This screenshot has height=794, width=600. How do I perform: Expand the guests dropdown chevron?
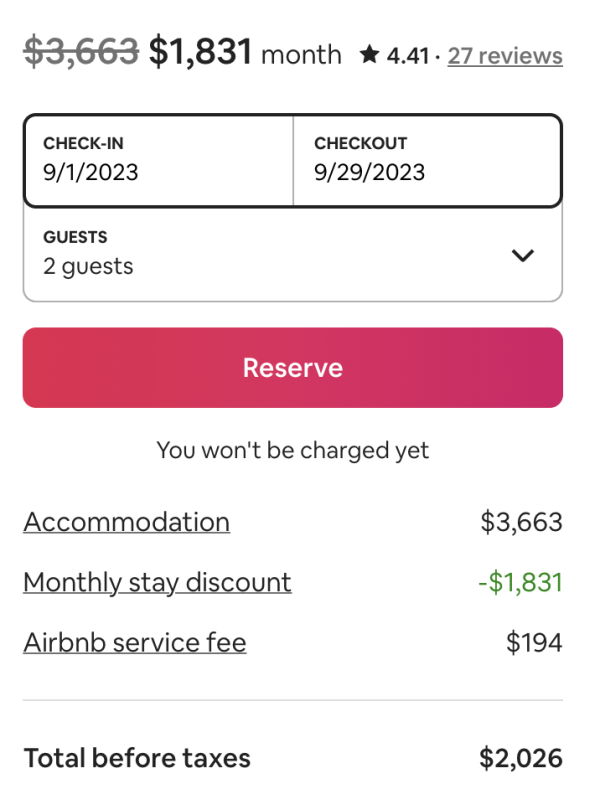coord(522,255)
